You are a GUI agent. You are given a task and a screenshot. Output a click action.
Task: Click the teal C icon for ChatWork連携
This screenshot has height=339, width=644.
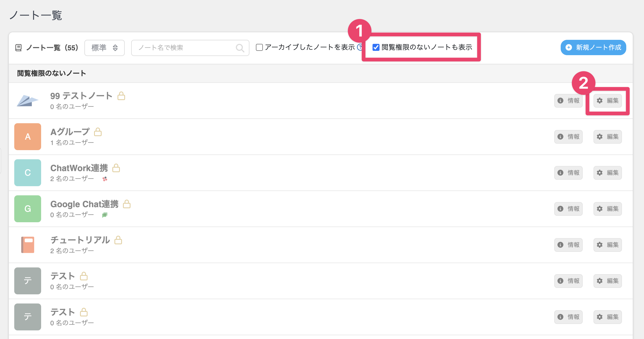[x=28, y=173]
